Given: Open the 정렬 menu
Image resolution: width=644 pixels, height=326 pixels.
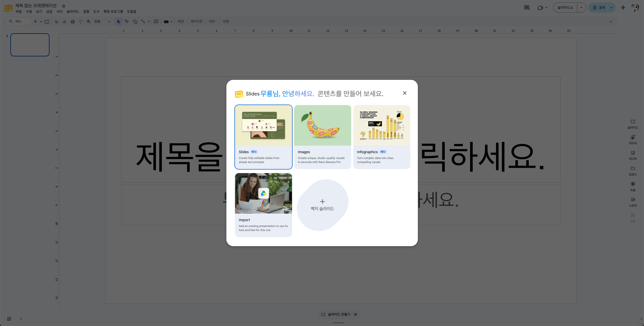Looking at the screenshot, I should 86,12.
